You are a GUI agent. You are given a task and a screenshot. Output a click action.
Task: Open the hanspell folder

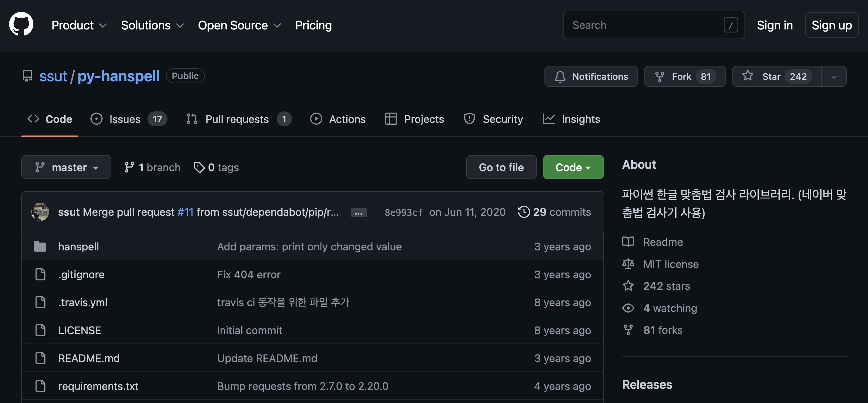[79, 247]
